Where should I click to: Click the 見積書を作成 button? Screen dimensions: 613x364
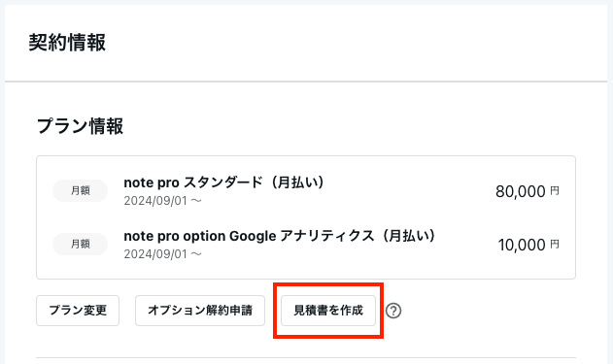click(328, 311)
